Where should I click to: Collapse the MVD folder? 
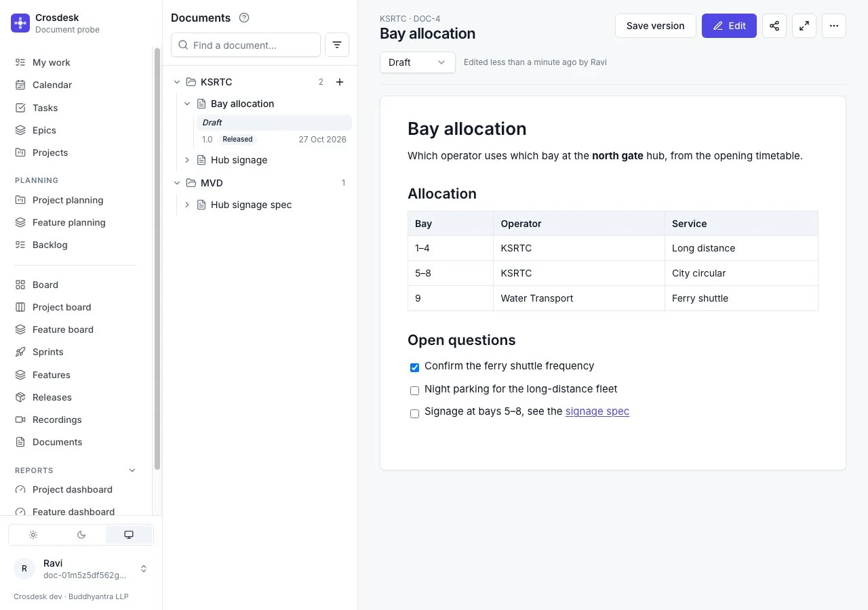click(177, 183)
